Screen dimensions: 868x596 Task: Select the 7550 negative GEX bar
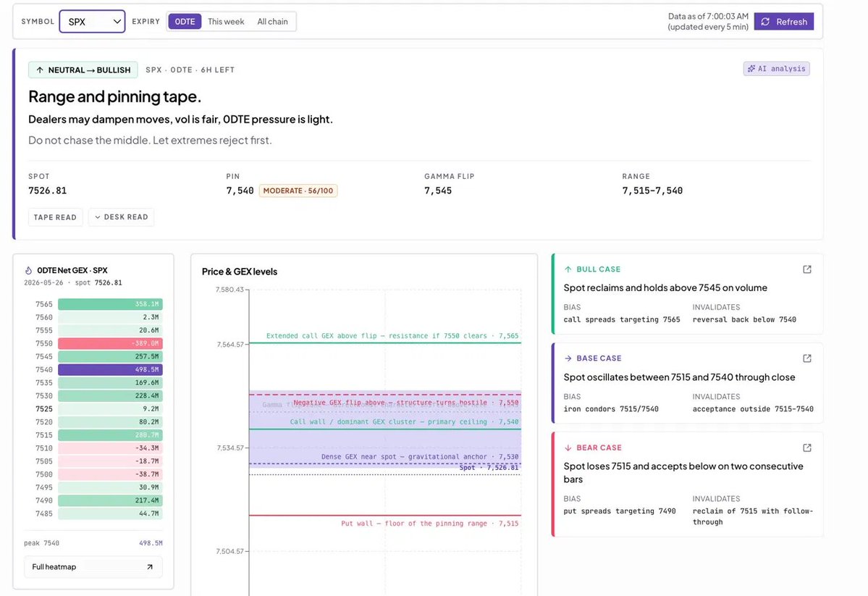click(110, 343)
